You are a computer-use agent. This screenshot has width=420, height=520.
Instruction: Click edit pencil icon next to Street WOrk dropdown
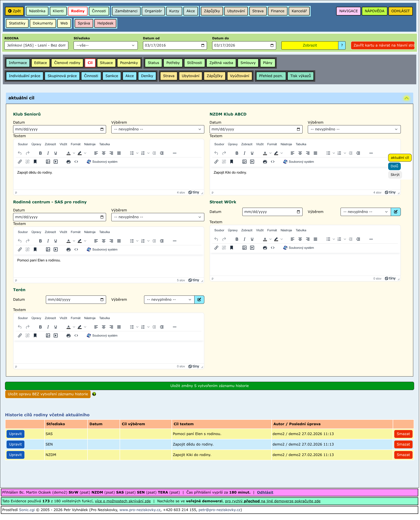pos(396,212)
